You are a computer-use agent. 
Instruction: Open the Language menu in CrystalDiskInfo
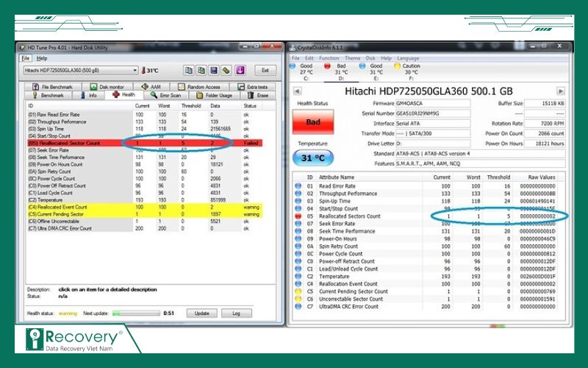point(408,58)
